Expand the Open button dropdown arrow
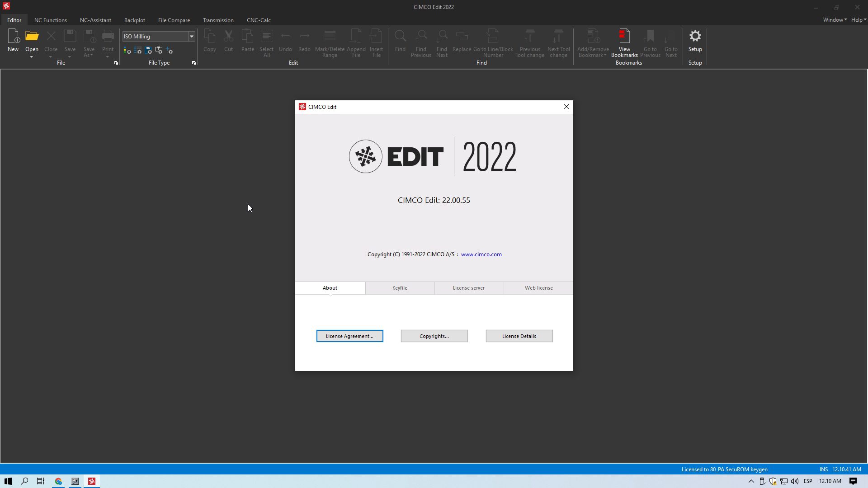 [x=32, y=57]
